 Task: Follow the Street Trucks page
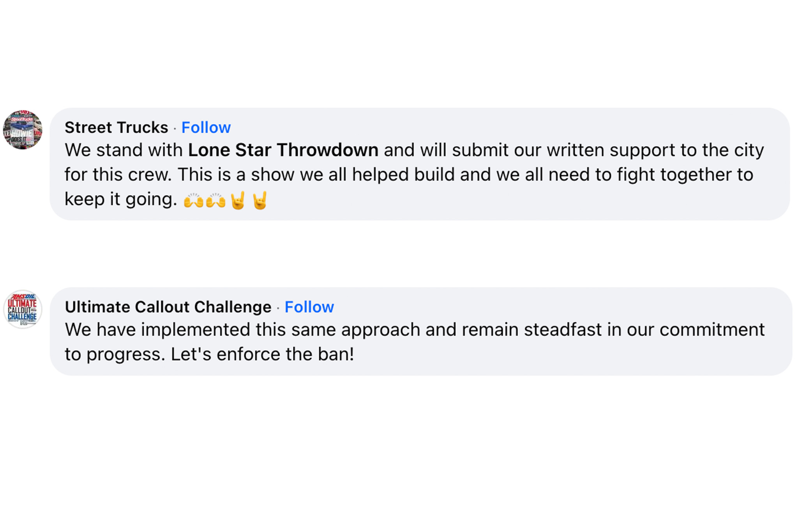pos(206,128)
